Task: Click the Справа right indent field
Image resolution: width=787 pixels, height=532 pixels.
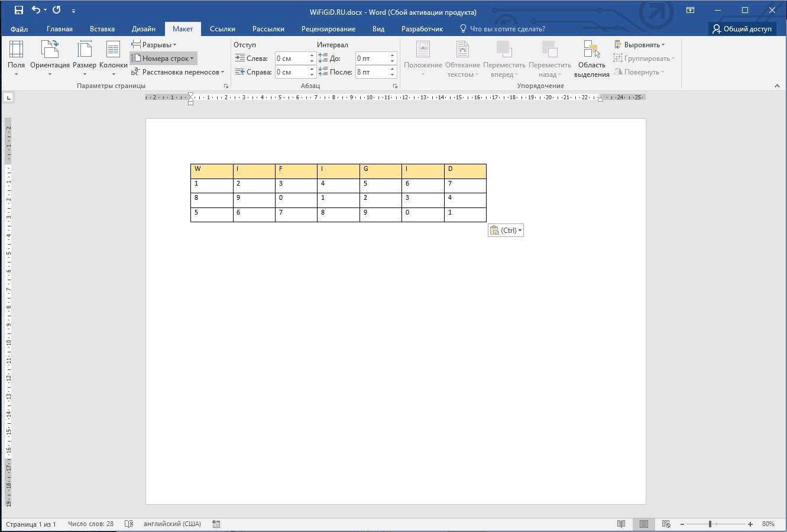Action: (x=291, y=72)
